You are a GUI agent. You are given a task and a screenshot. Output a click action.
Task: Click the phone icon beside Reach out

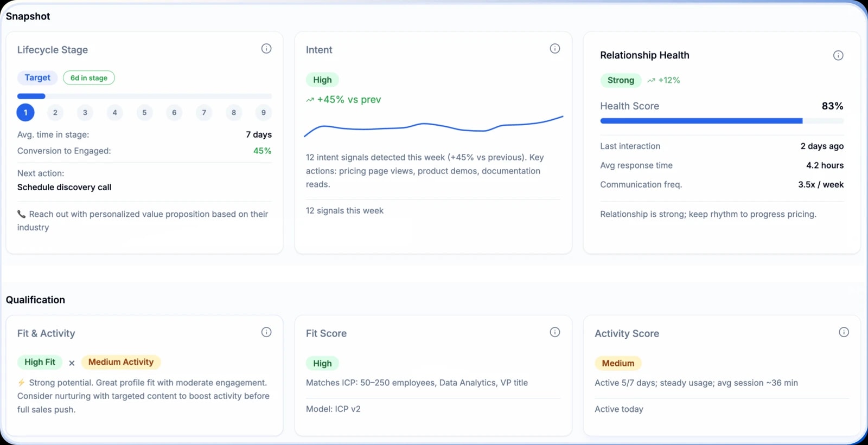tap(21, 214)
